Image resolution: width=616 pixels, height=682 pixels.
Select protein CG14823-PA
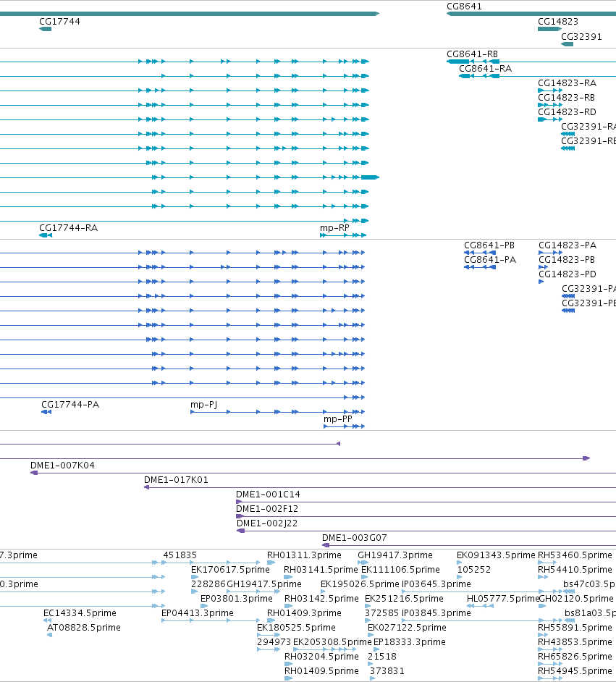(x=568, y=245)
